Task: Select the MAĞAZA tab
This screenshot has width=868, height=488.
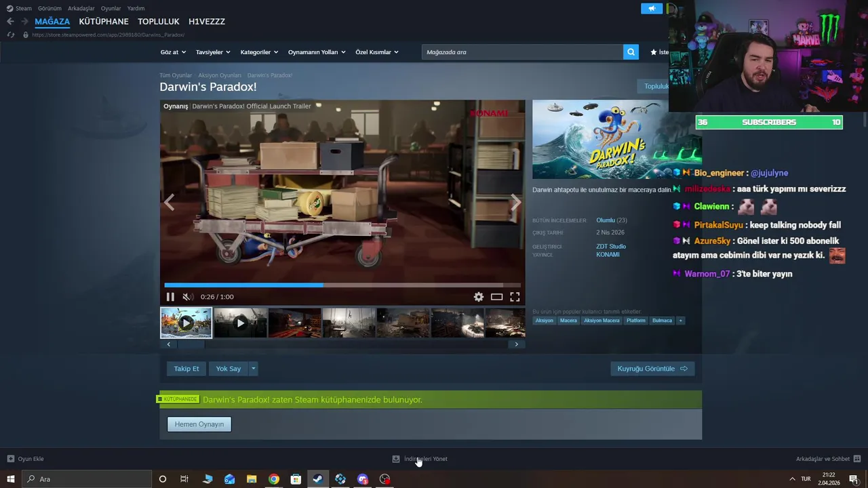Action: (52, 22)
